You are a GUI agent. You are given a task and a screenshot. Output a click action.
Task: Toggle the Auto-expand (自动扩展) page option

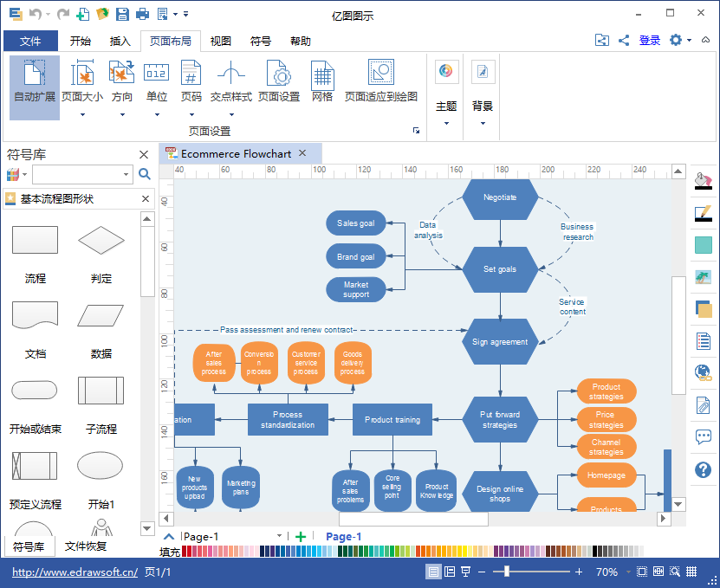point(35,87)
